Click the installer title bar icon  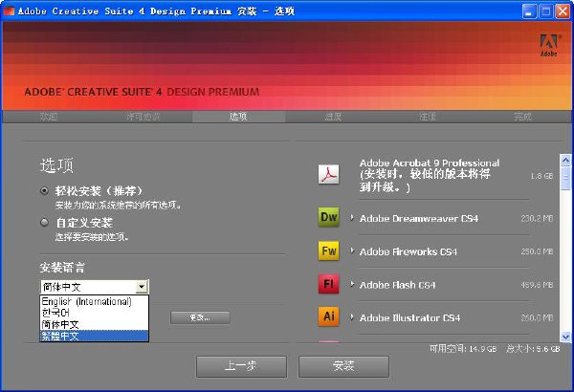coord(9,11)
